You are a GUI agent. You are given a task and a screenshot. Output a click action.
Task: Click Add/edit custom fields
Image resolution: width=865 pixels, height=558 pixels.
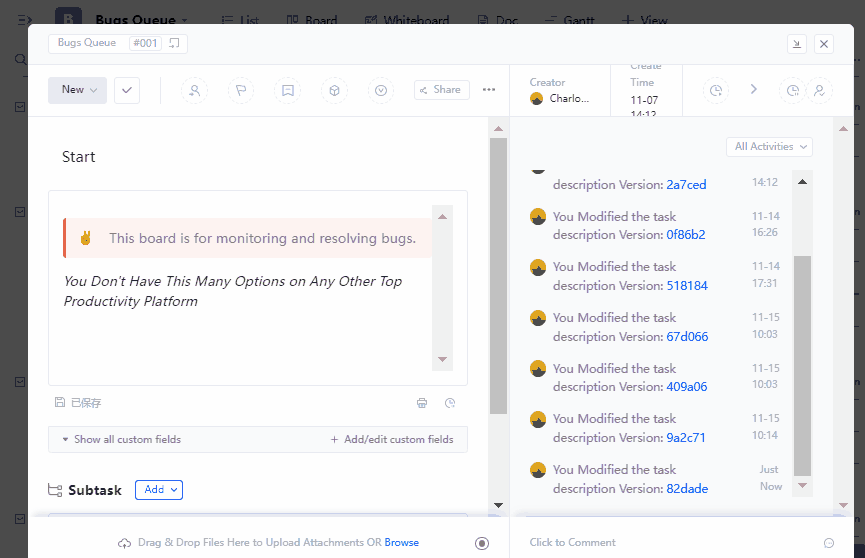pyautogui.click(x=392, y=439)
